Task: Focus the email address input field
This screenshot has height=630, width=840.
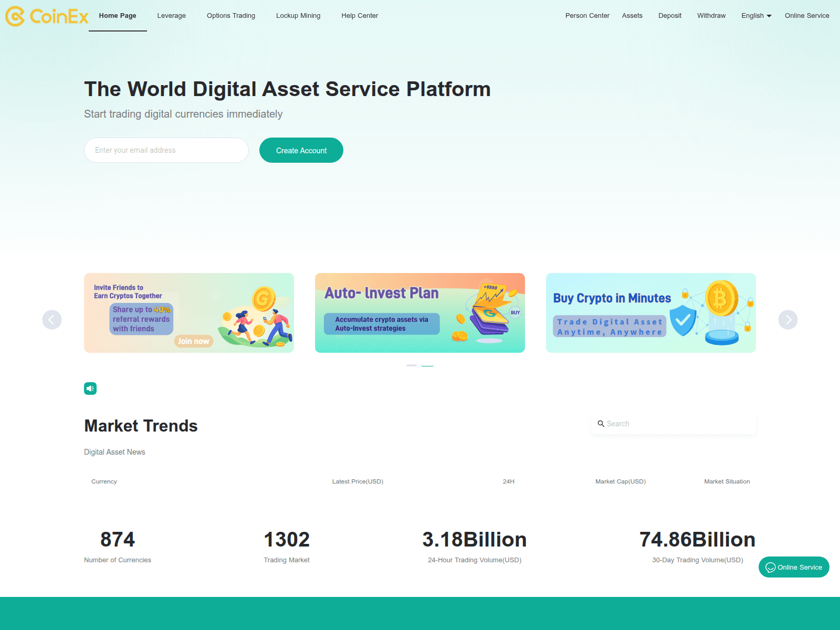Action: pyautogui.click(x=166, y=150)
